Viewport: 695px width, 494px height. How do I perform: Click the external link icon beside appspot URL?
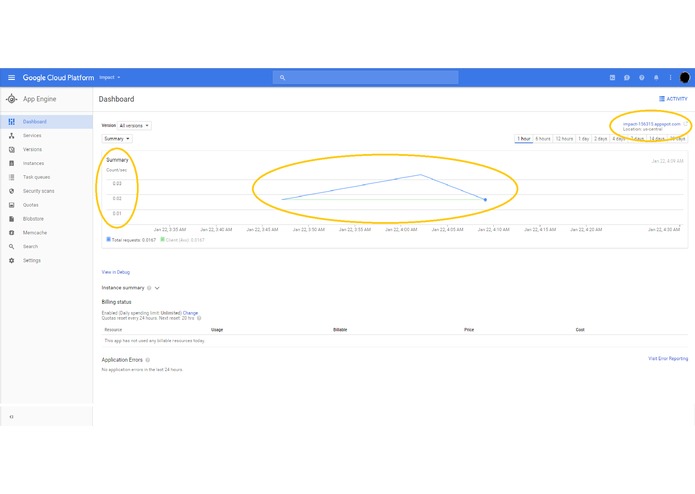[x=685, y=124]
